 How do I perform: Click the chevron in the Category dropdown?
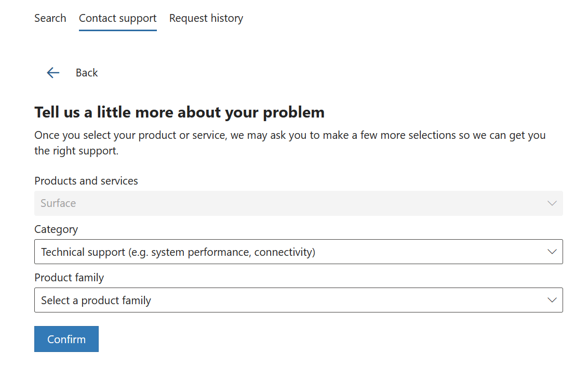click(x=552, y=252)
